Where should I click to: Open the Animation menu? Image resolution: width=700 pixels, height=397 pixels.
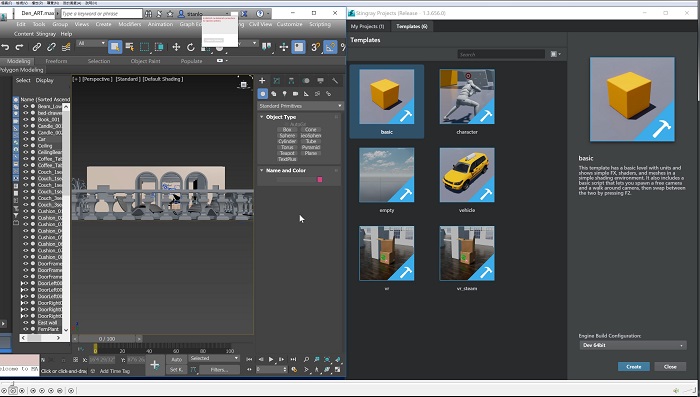pyautogui.click(x=160, y=24)
